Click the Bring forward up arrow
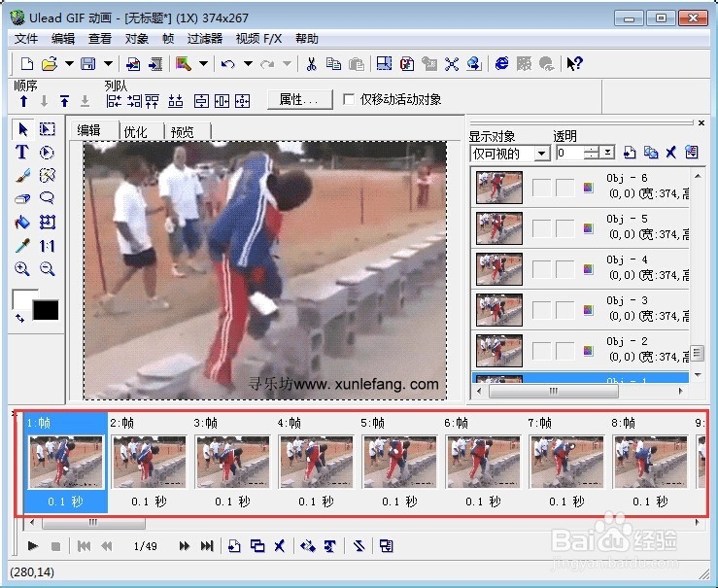Viewport: 718px width, 588px height. coord(24,101)
